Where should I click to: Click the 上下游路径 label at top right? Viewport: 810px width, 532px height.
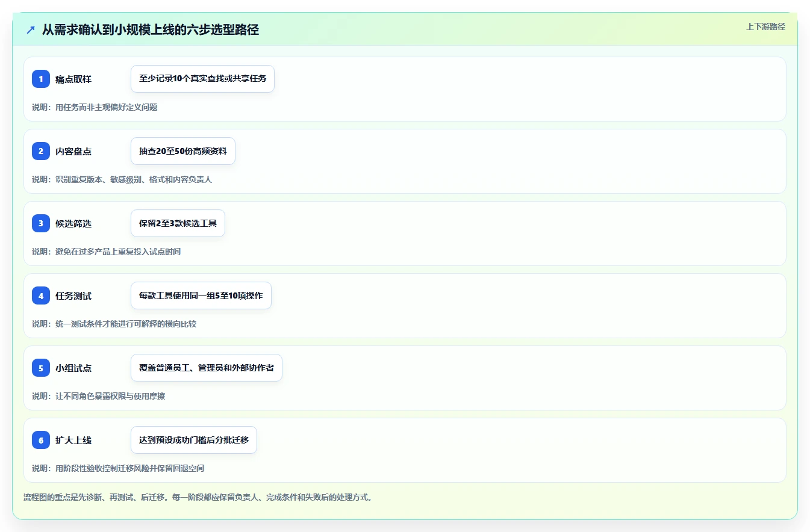pyautogui.click(x=765, y=26)
